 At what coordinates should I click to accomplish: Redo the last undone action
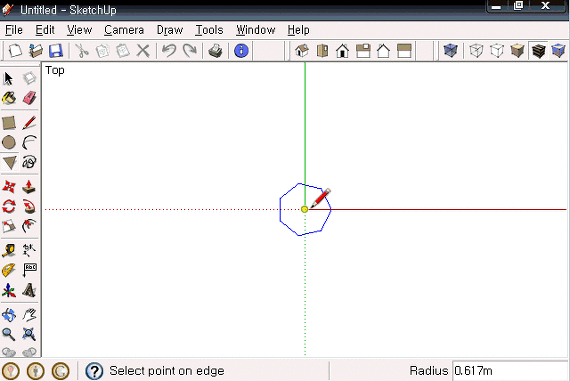pyautogui.click(x=189, y=51)
